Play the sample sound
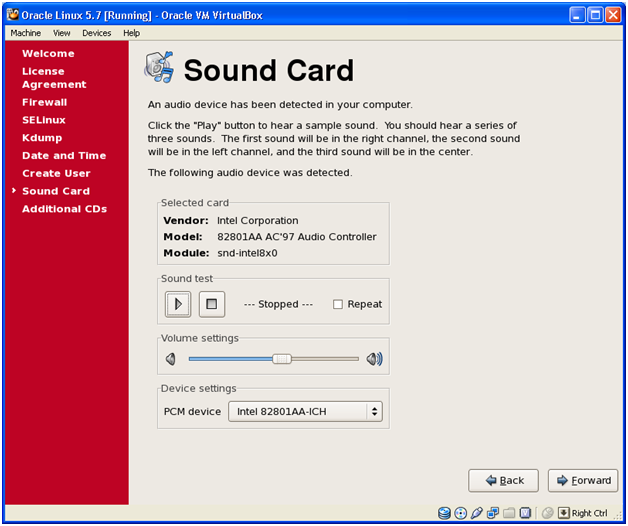Screen dimensions: 628x526 point(178,304)
